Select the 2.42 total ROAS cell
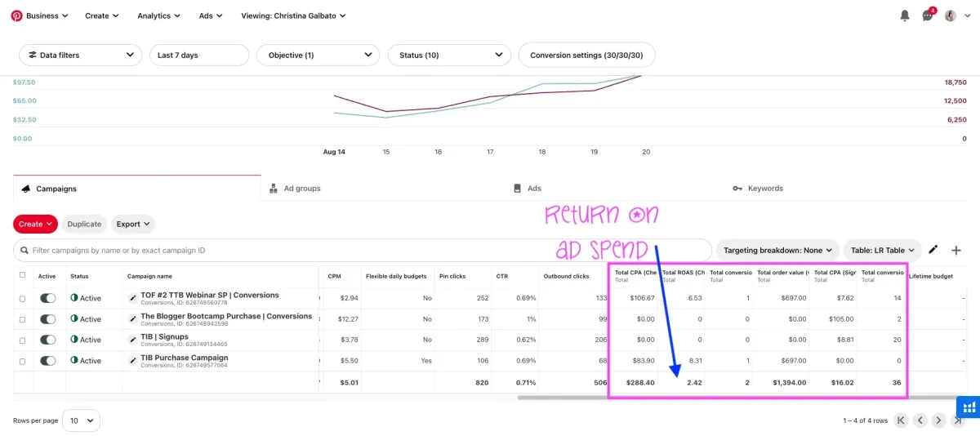 tap(694, 382)
